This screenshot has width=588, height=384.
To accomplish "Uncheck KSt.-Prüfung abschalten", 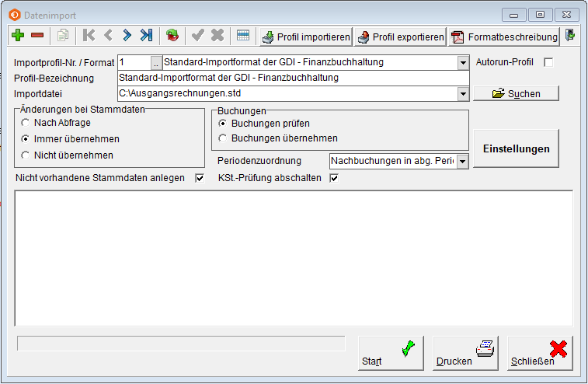I will coord(335,178).
